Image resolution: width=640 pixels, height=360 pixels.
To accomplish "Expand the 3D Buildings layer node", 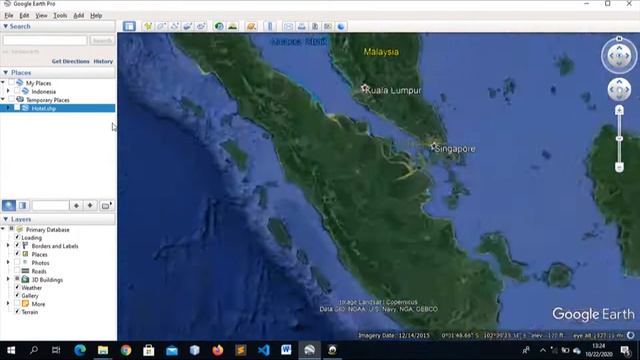I will [8, 279].
